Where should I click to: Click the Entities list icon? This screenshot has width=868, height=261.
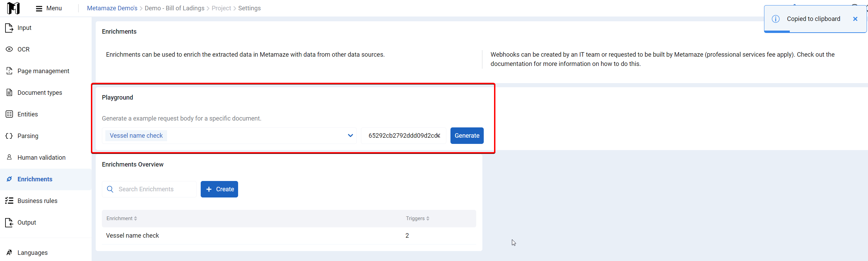pyautogui.click(x=9, y=114)
